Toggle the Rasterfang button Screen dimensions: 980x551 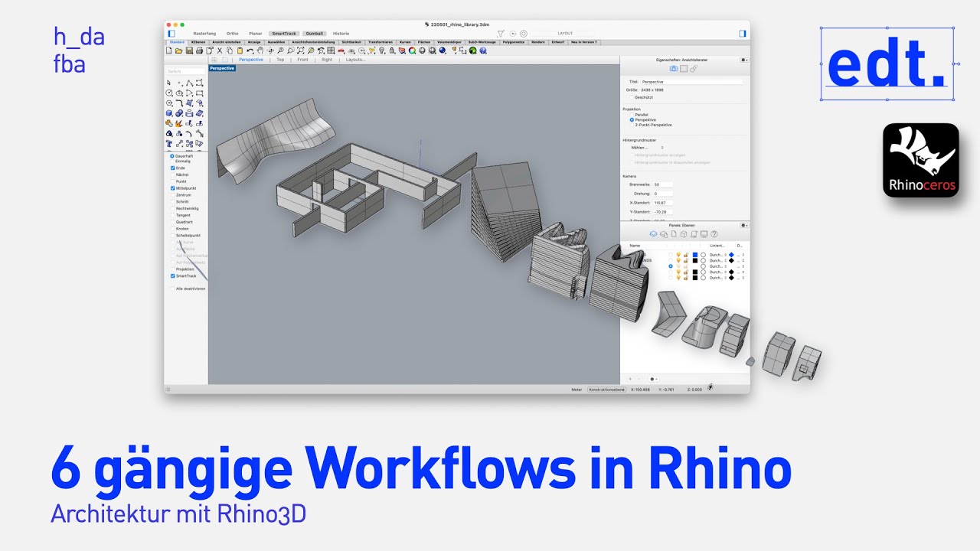204,34
